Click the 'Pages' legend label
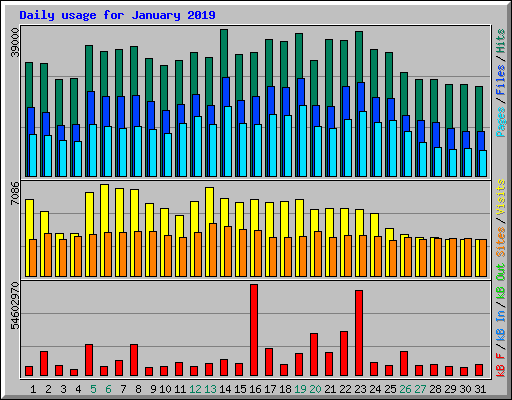This screenshot has width=512, height=400. click(x=501, y=122)
